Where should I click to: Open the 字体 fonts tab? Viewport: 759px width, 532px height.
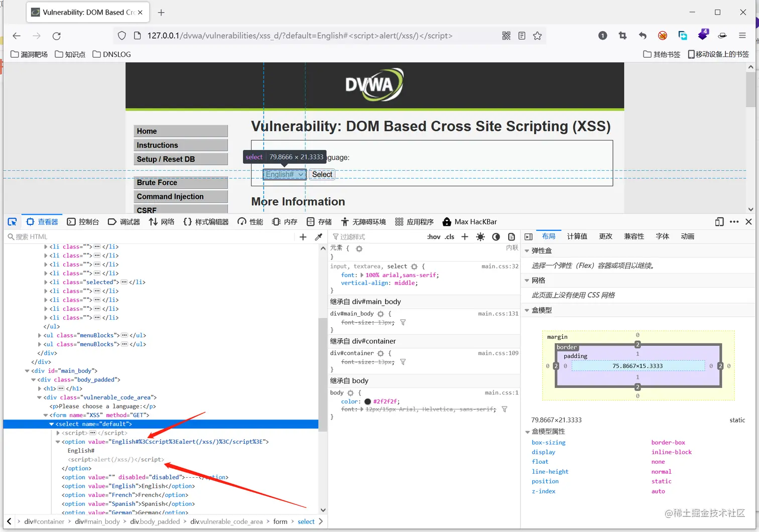(662, 236)
